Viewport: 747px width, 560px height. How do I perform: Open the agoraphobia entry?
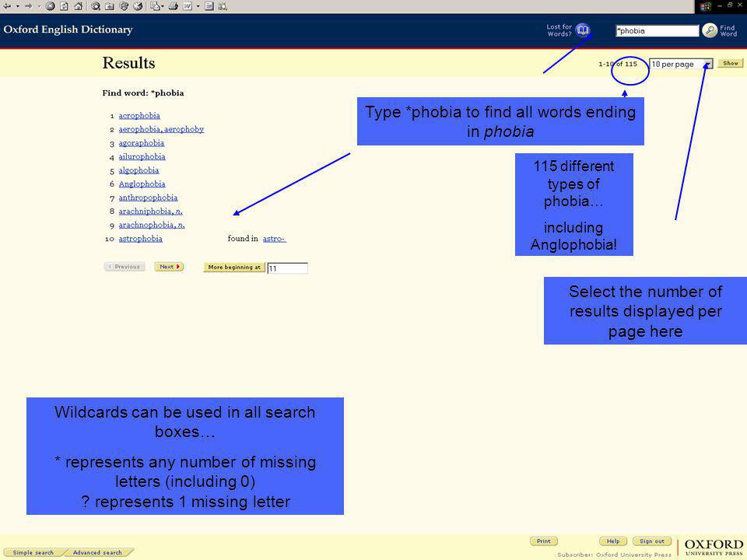[x=141, y=143]
